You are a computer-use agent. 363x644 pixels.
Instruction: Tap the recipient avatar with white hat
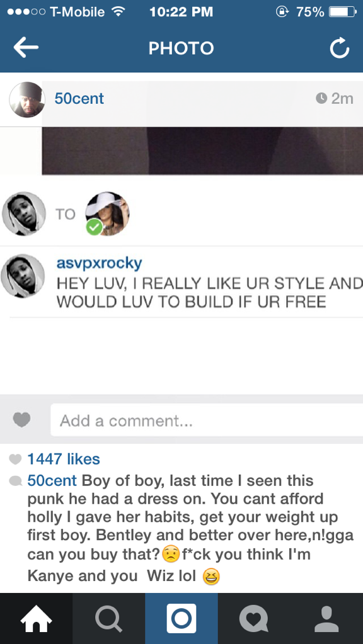point(107,213)
